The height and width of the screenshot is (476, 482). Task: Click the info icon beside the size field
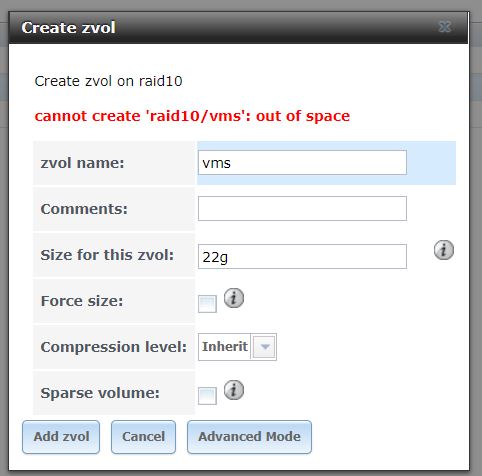444,250
